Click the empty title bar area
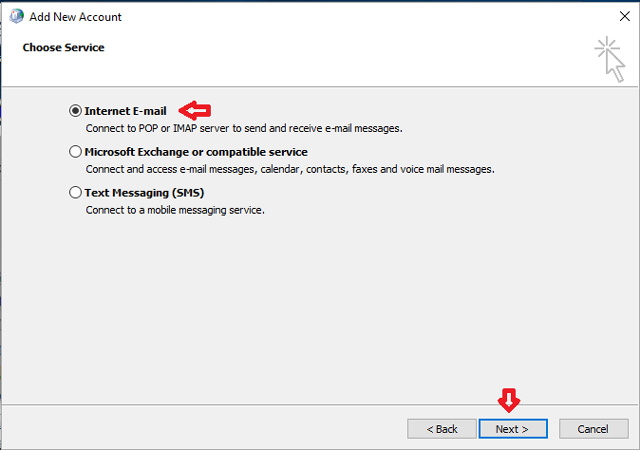This screenshot has height=450, width=641. (x=350, y=17)
